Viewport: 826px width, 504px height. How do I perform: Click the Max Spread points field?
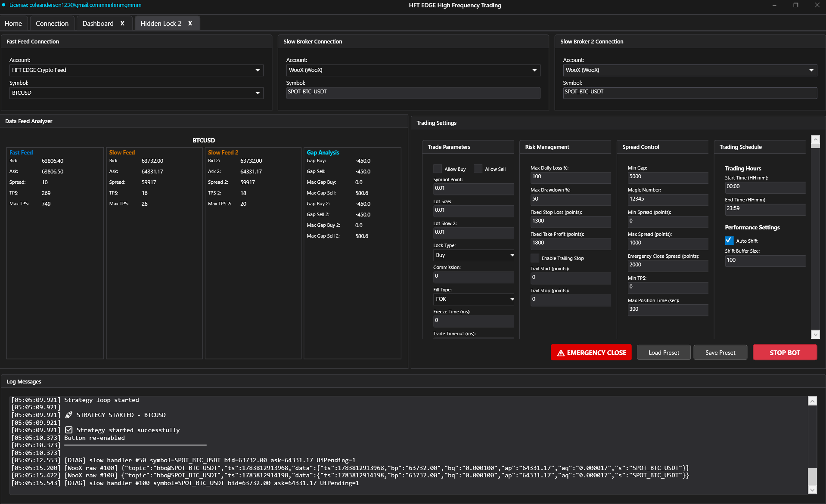(x=668, y=243)
